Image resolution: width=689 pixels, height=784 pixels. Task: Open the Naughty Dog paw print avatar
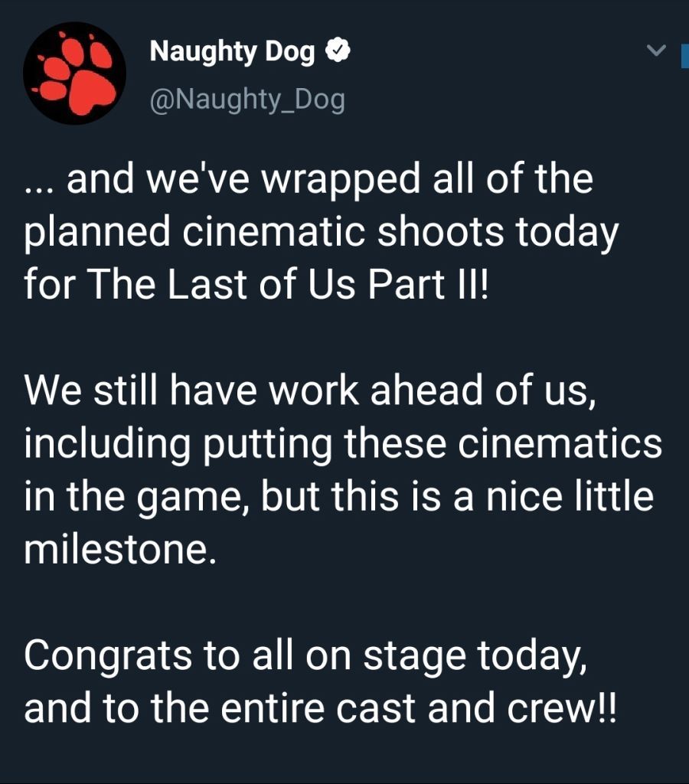(74, 73)
